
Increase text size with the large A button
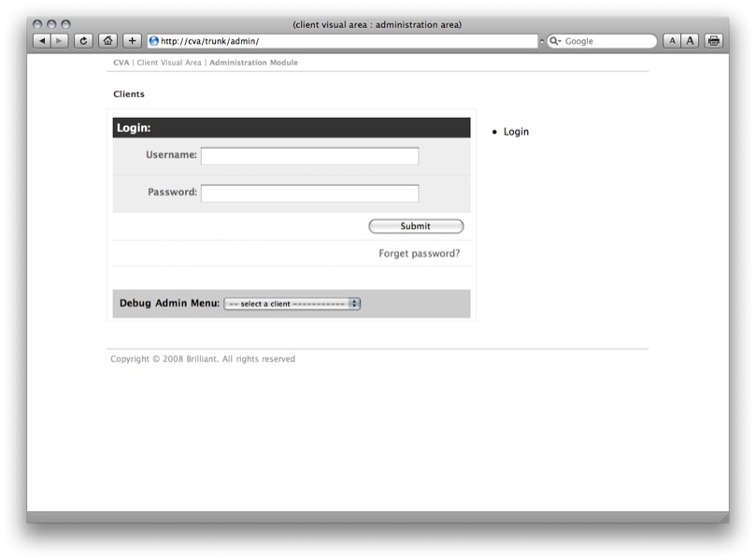click(x=690, y=41)
